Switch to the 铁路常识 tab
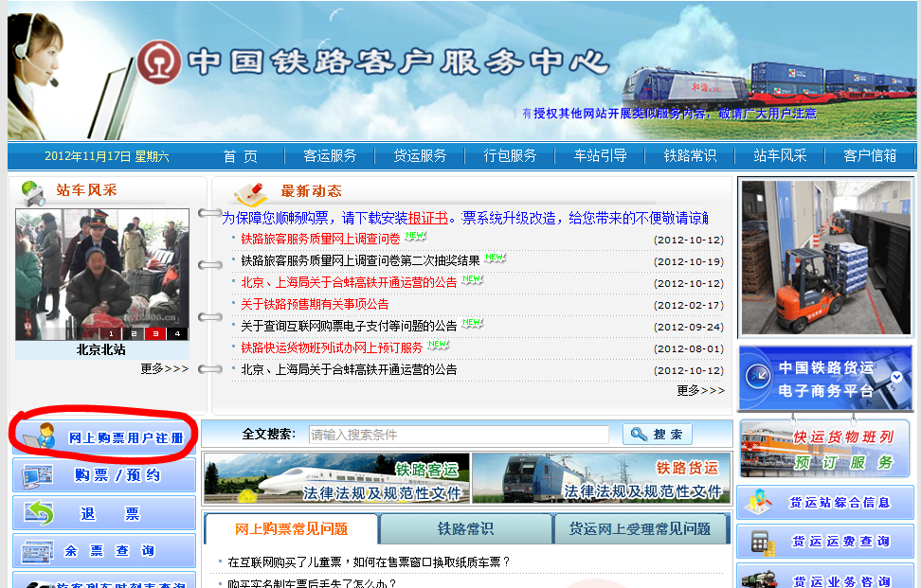The image size is (921, 588). 466,528
